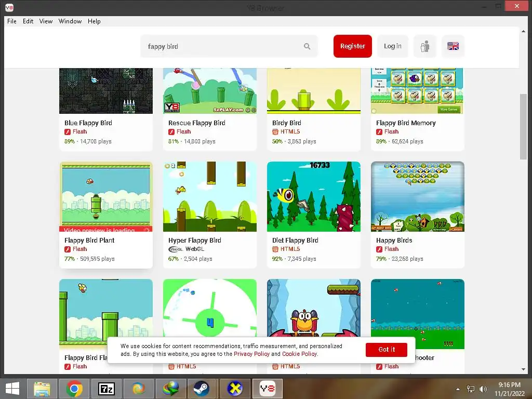Open the Privacy Policy link
The height and width of the screenshot is (399, 532).
pos(251,354)
